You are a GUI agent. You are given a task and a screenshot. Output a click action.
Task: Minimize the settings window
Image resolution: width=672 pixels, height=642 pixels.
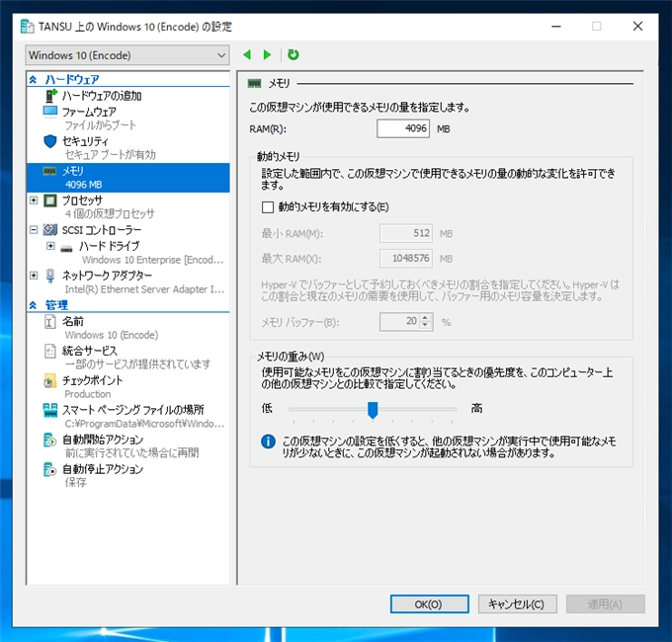(556, 26)
